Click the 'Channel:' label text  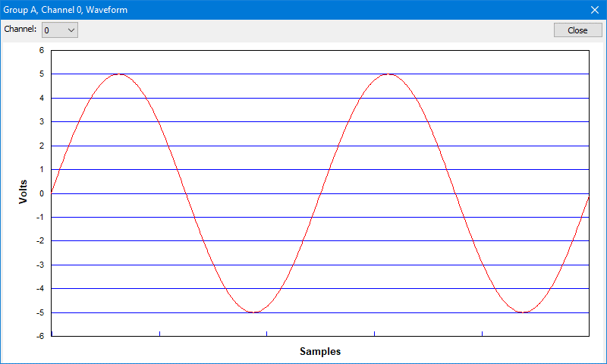click(20, 29)
